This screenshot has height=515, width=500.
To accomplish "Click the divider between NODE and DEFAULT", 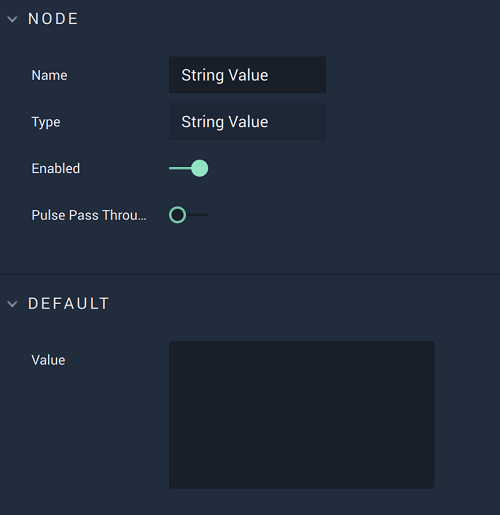I will [x=250, y=274].
